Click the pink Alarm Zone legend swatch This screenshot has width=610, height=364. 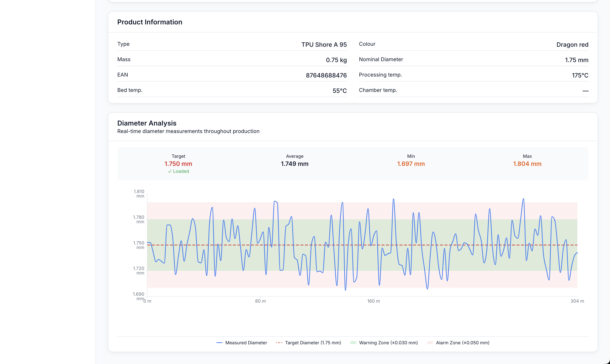[x=430, y=343]
